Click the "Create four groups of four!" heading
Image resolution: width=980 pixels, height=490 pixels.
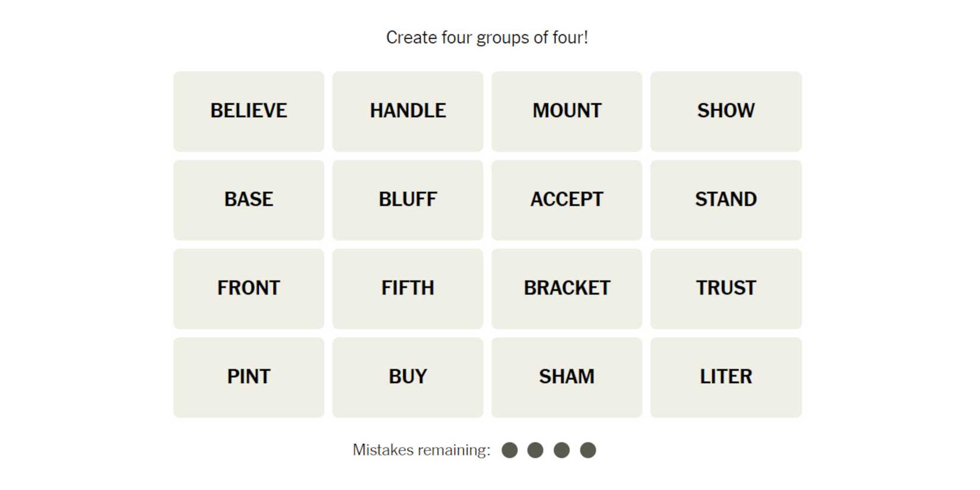pos(487,37)
